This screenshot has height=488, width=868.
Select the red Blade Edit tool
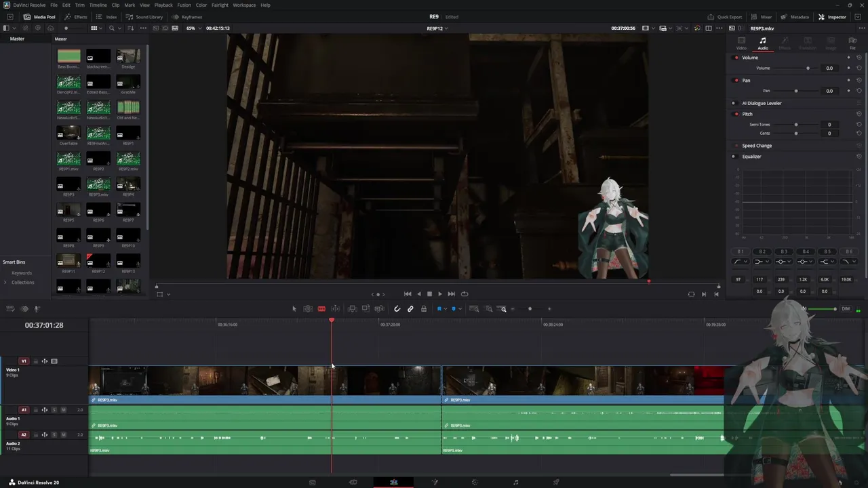pos(321,309)
